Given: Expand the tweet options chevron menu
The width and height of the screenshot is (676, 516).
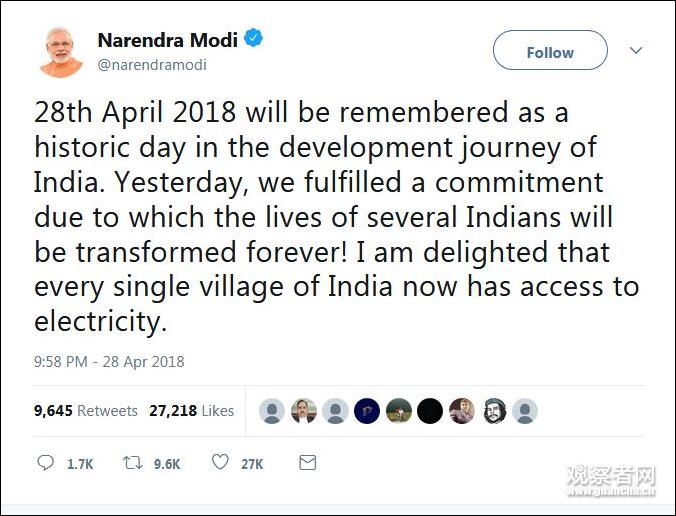Looking at the screenshot, I should pyautogui.click(x=635, y=50).
